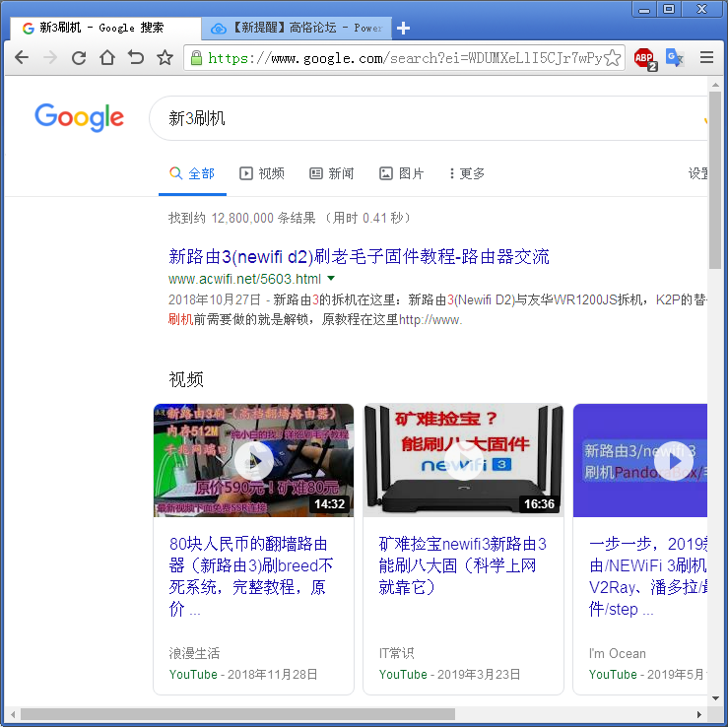
Task: Click IT常识 channel name
Action: (x=396, y=653)
